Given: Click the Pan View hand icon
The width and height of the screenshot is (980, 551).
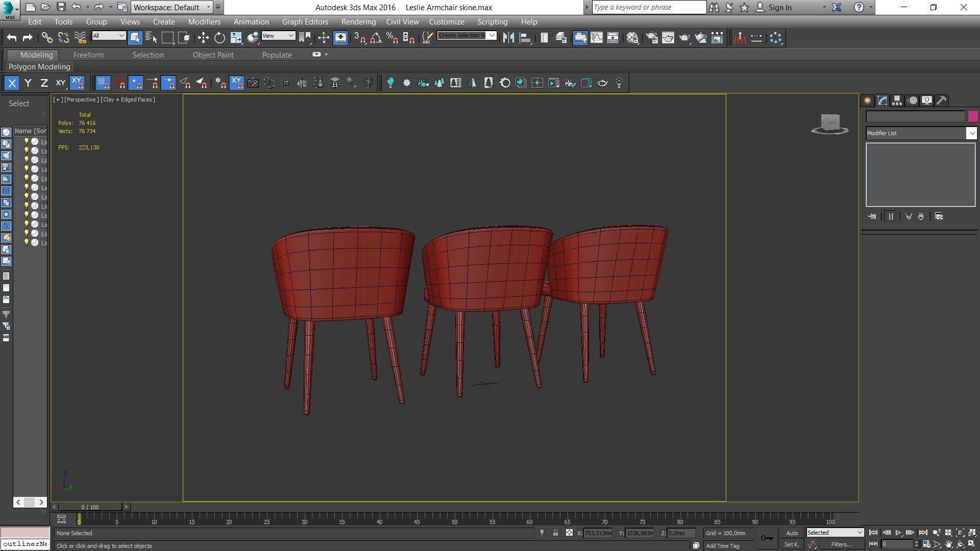Looking at the screenshot, I should coord(949,544).
